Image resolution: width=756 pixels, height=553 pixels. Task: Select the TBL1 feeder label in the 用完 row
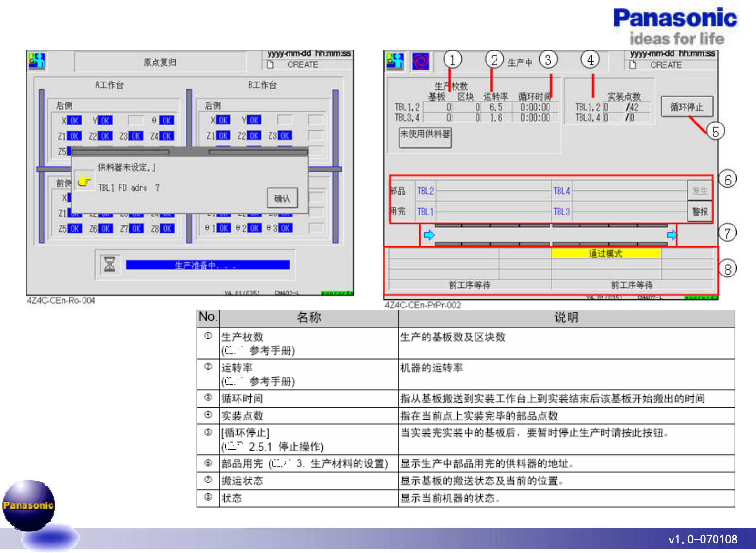click(x=425, y=212)
